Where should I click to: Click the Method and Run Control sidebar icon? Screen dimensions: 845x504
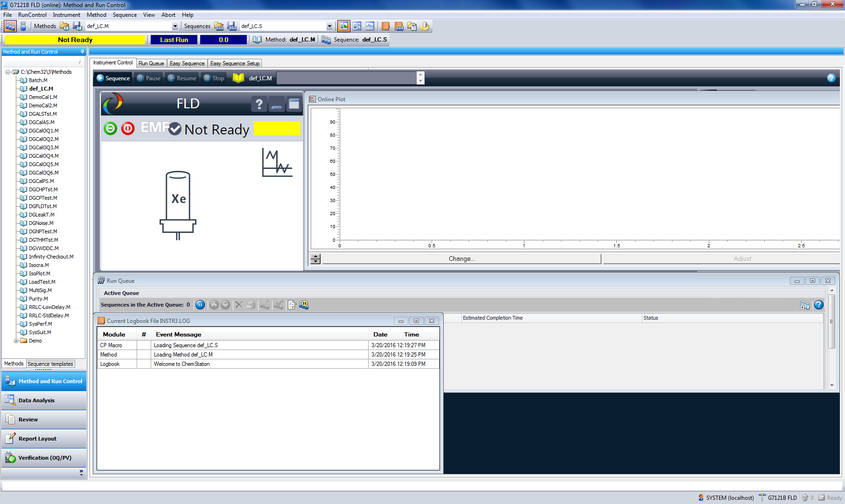pos(10,381)
